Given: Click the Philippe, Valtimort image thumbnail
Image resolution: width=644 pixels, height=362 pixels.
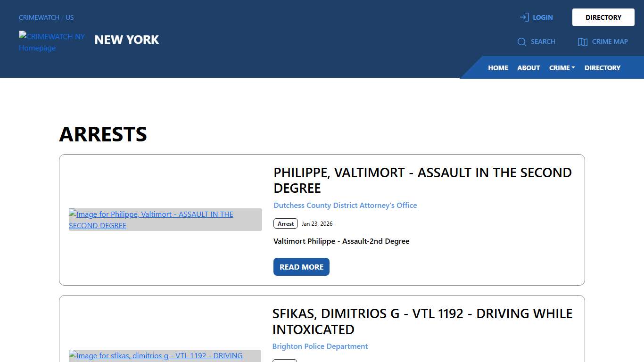Looking at the screenshot, I should 165,220.
